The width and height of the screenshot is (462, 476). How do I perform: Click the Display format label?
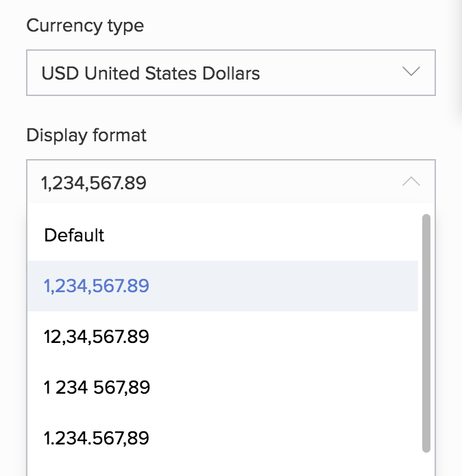point(86,135)
